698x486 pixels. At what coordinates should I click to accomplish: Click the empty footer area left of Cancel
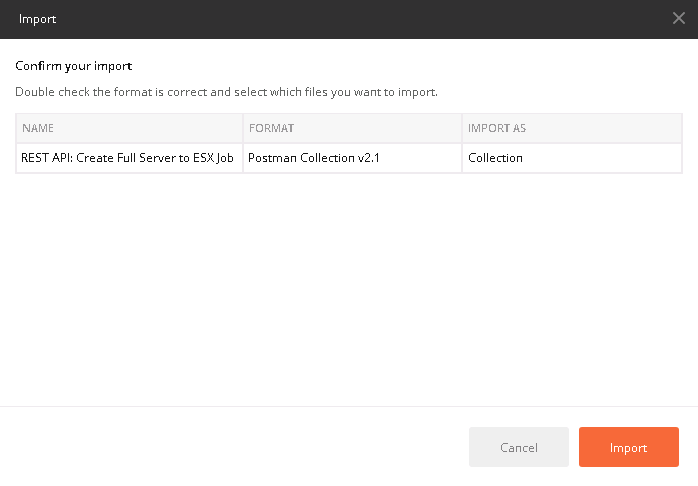(x=231, y=447)
